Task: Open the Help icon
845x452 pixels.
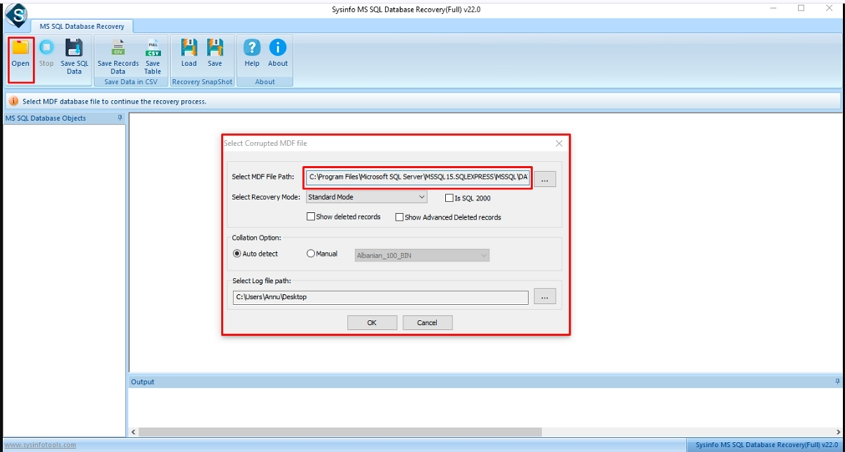Action: pyautogui.click(x=252, y=49)
